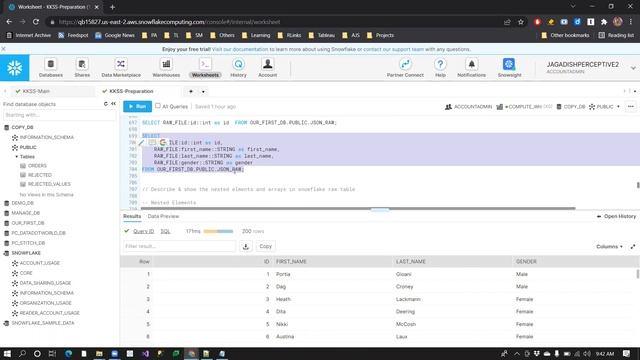
Task: Open the Tableau bookmarks folder
Action: click(x=322, y=35)
